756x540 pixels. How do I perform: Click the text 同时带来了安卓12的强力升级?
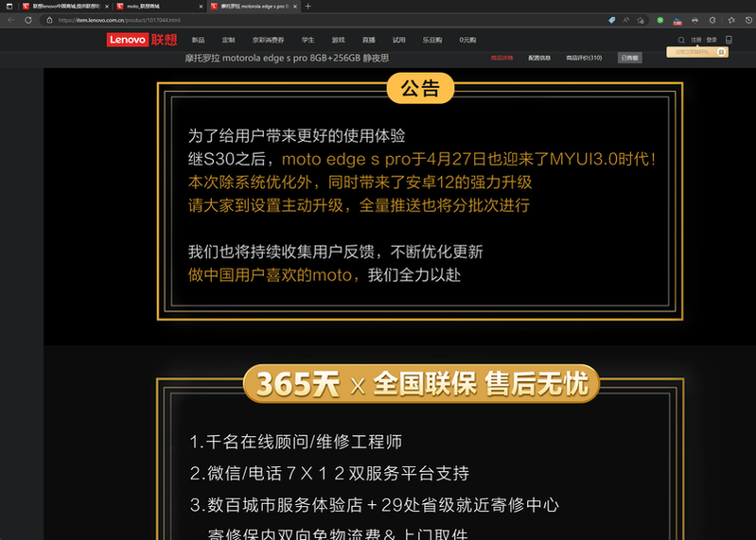[x=430, y=183]
